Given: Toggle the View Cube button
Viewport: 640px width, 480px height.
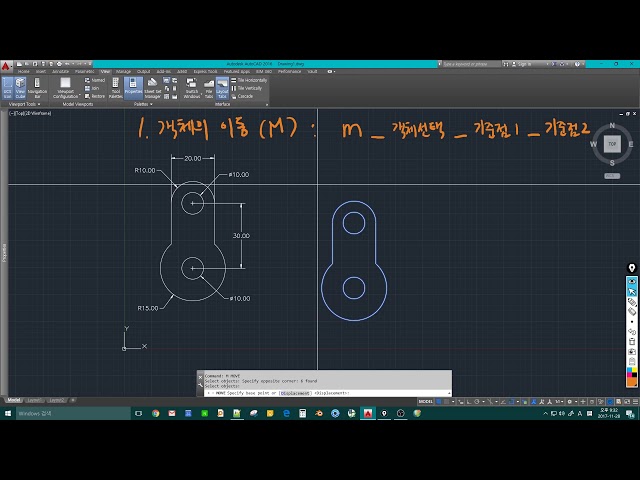Looking at the screenshot, I should point(20,88).
